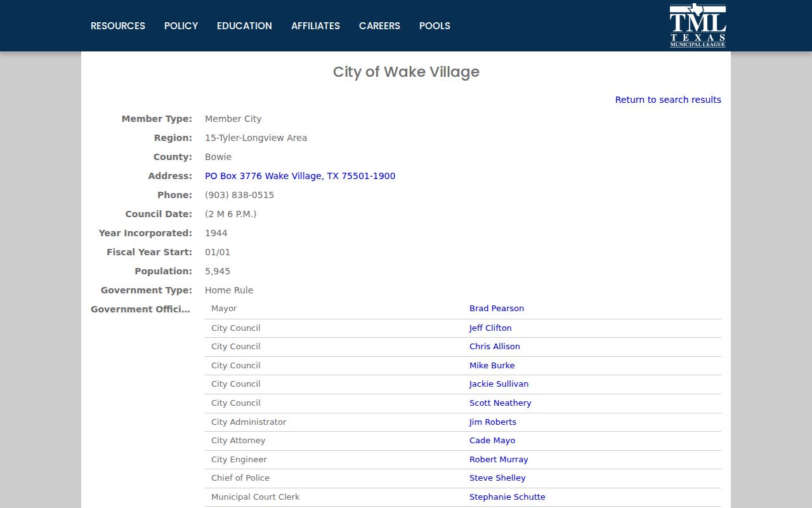
Task: Select Chris Allison council member link
Action: 495,347
